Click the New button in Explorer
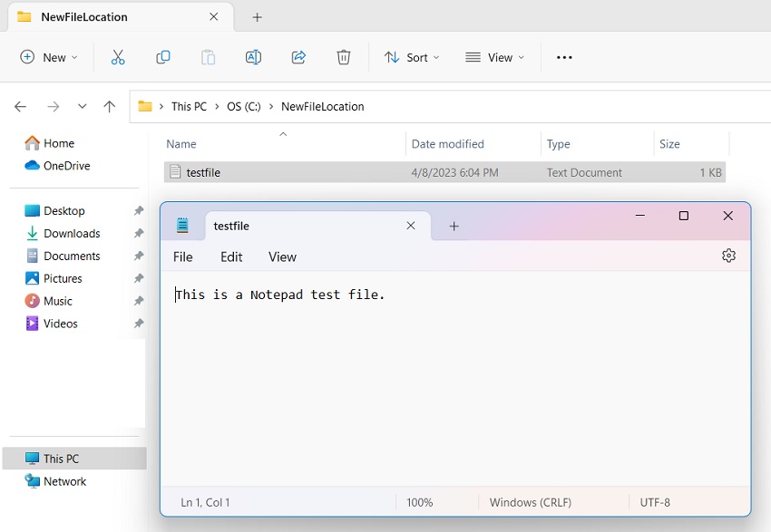The width and height of the screenshot is (771, 532). click(47, 56)
